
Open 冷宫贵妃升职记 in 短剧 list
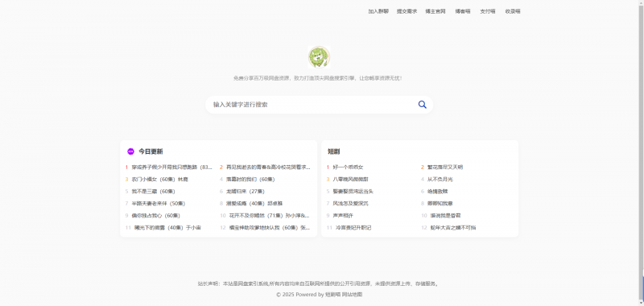[x=353, y=228]
